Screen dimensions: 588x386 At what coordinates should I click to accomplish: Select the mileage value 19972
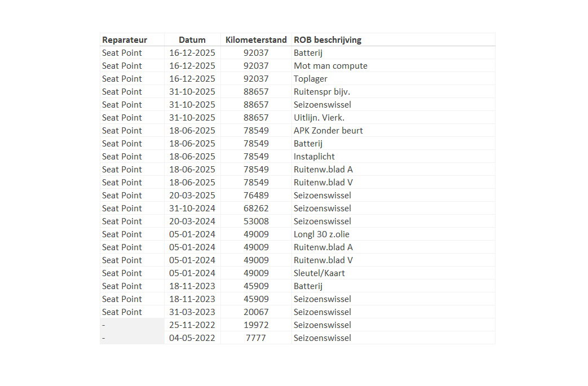[x=256, y=325]
